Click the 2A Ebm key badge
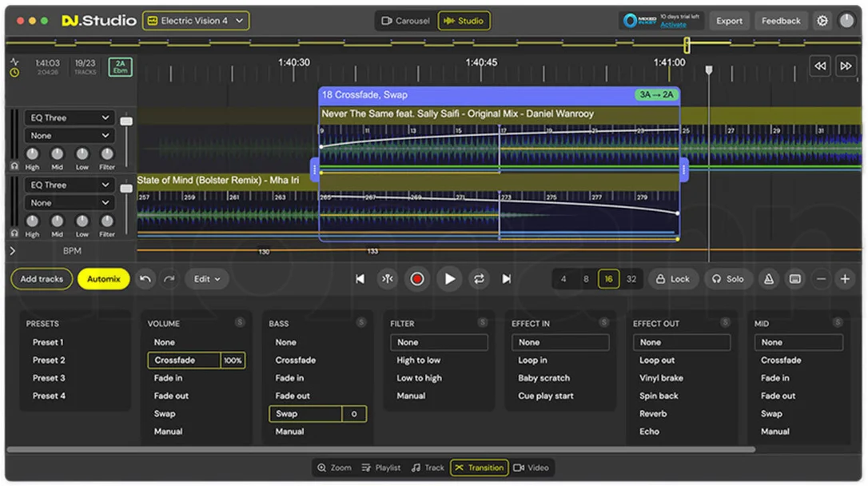The image size is (868, 486). [x=120, y=67]
